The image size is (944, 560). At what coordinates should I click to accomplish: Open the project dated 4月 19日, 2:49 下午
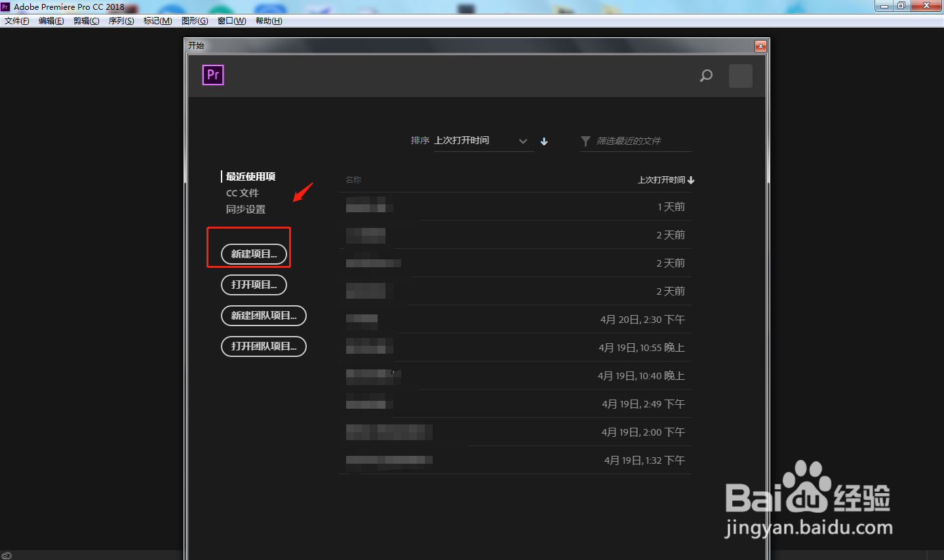[x=515, y=403]
